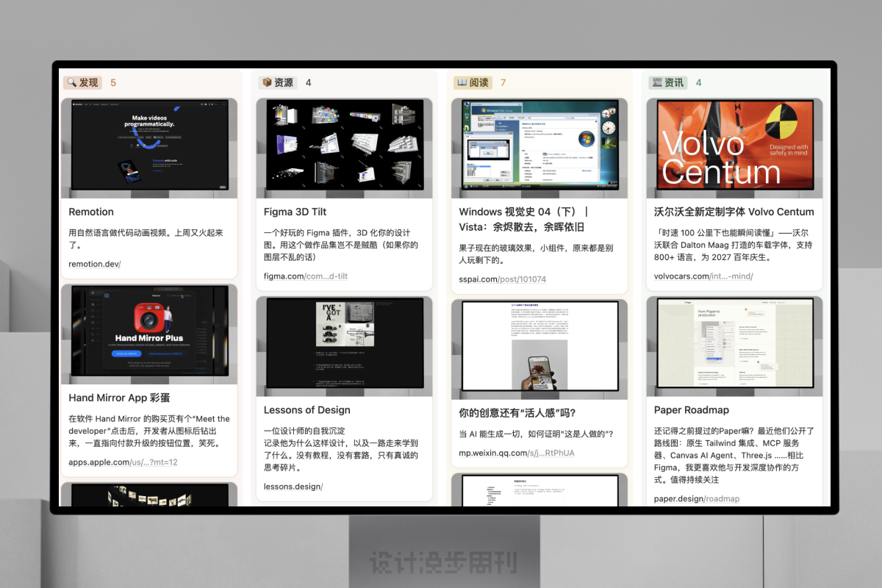
Task: Click the package icon in 资源 tag
Action: pyautogui.click(x=268, y=82)
